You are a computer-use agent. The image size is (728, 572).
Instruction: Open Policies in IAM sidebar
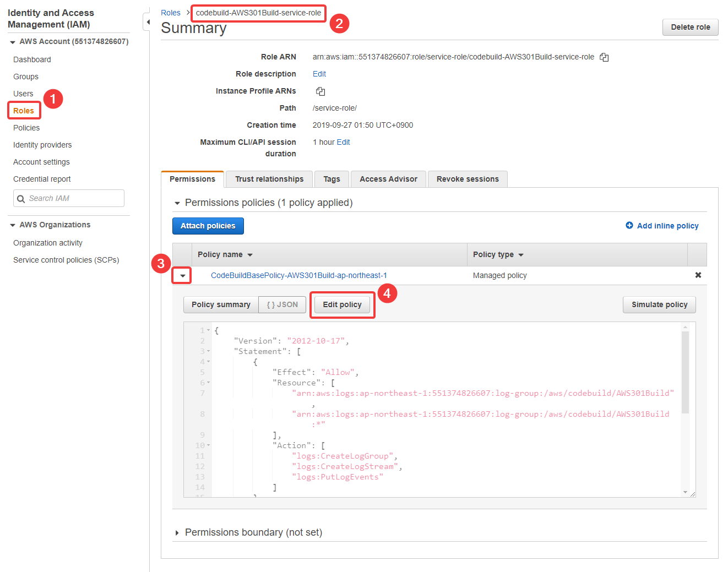pyautogui.click(x=26, y=128)
